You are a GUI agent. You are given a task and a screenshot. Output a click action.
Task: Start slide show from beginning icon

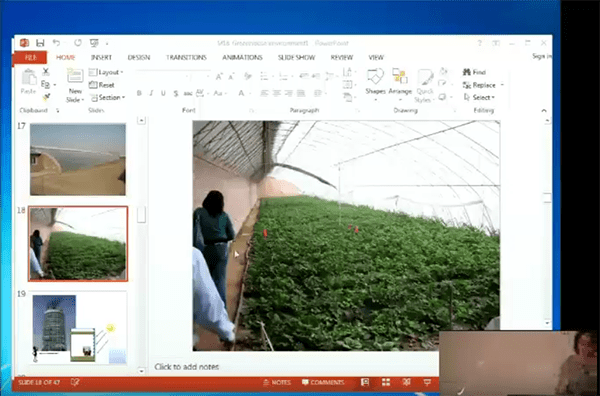94,43
